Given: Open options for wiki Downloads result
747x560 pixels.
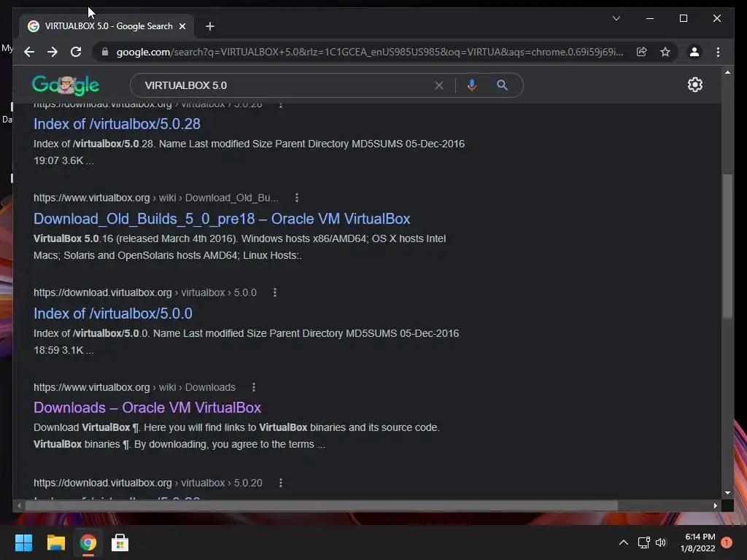Looking at the screenshot, I should pos(254,387).
